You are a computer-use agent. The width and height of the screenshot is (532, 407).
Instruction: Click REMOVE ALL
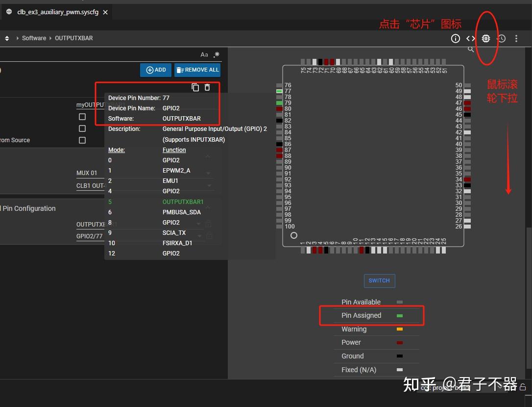(197, 70)
